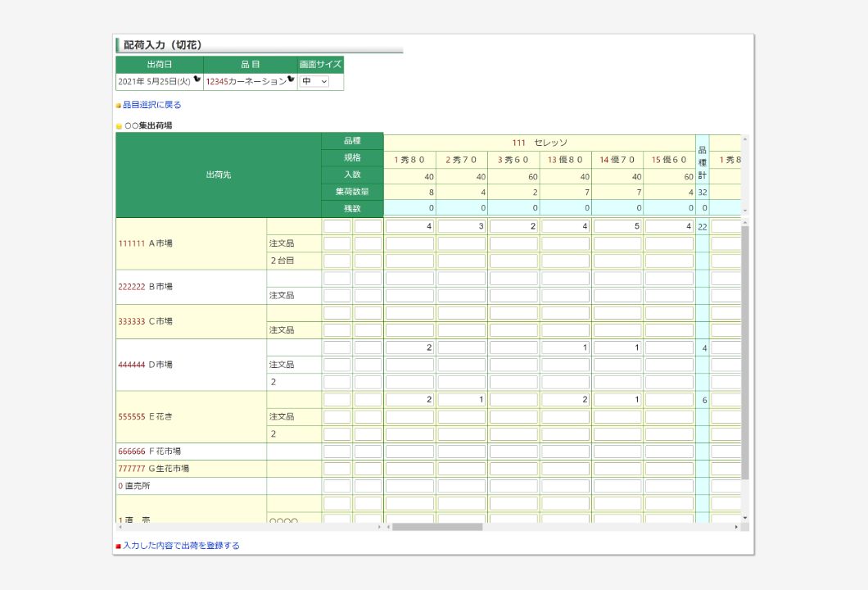Click the 残数 row header
This screenshot has width=868, height=590.
[352, 209]
